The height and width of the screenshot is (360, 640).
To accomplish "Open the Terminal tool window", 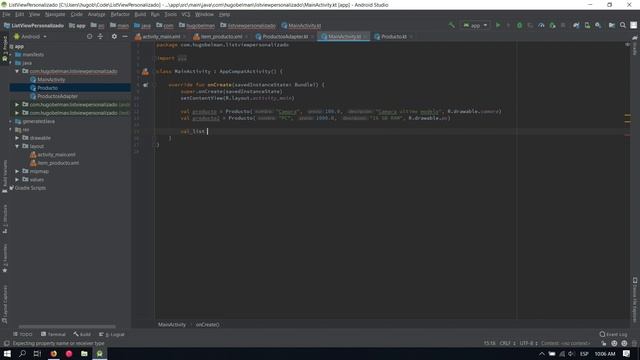I will point(53,334).
